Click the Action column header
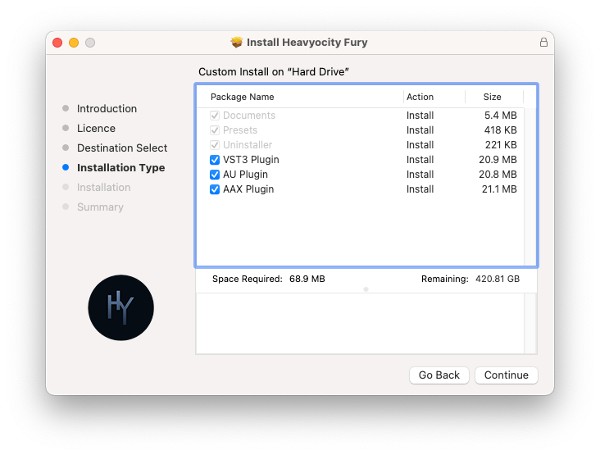This screenshot has height=456, width=600. [420, 97]
